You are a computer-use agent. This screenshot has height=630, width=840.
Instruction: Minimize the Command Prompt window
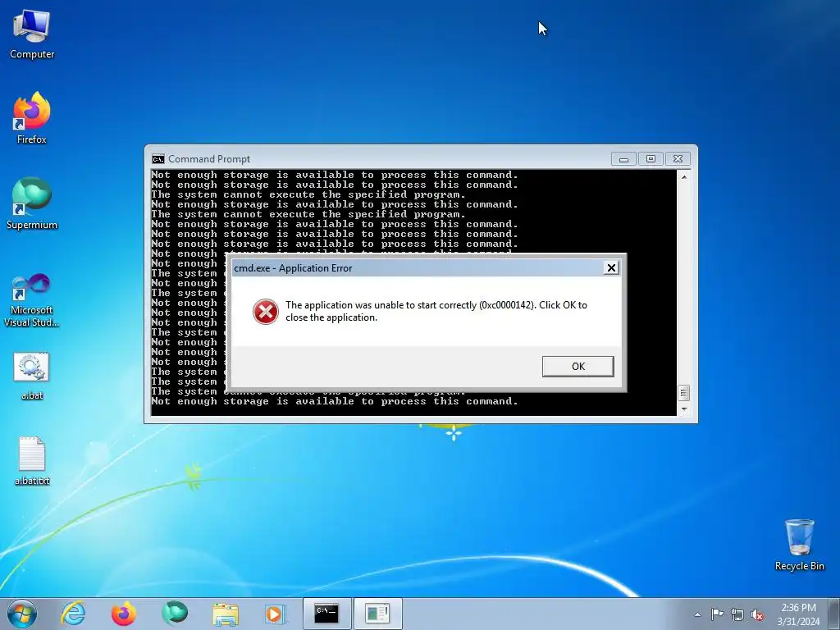(x=623, y=158)
